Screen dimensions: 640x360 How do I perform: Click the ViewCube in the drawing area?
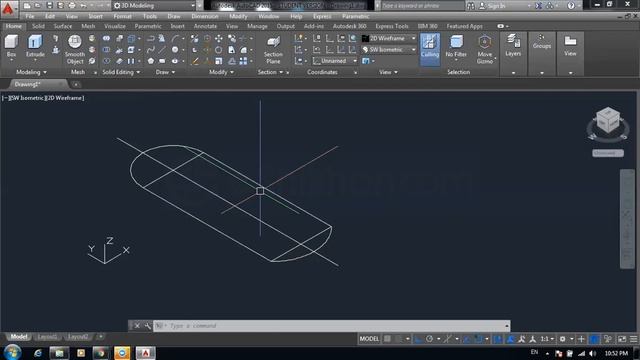[x=608, y=120]
